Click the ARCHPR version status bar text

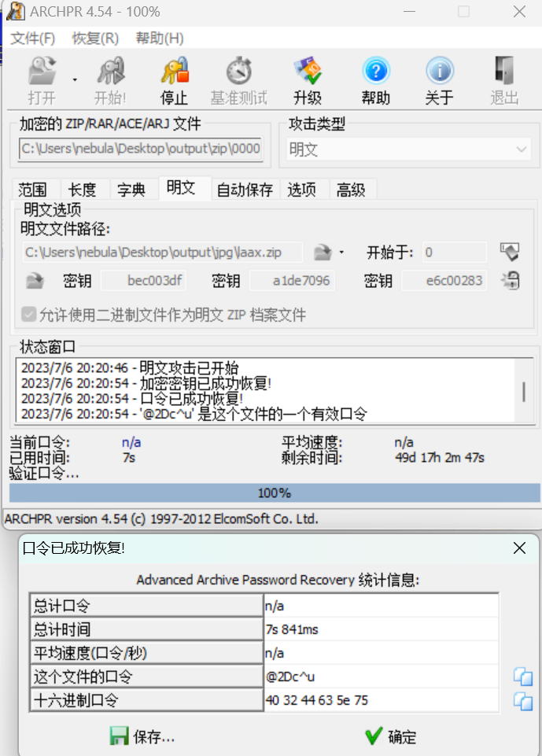[161, 518]
